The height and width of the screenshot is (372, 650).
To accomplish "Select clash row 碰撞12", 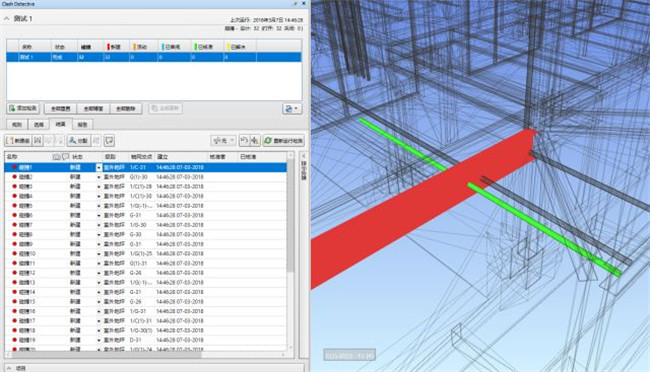I will pos(145,272).
